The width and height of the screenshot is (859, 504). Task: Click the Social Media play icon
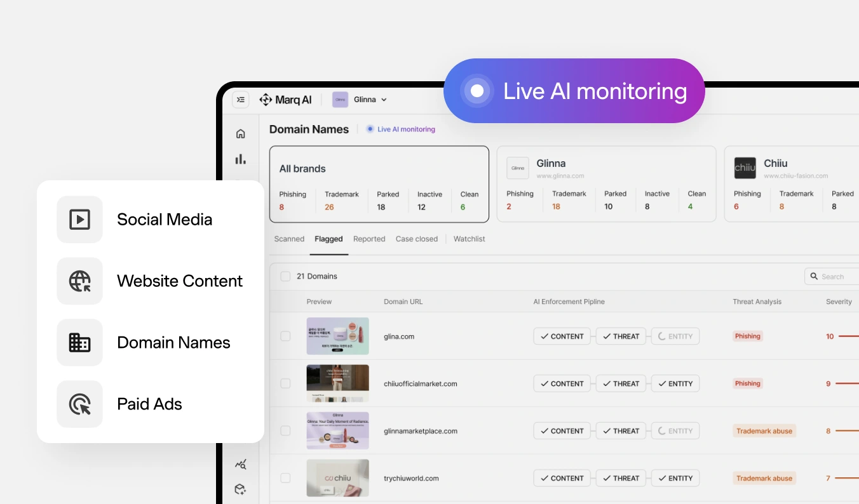pyautogui.click(x=79, y=220)
